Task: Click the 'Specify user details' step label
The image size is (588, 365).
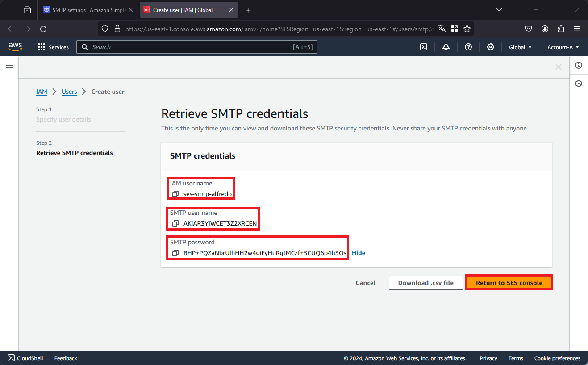Action: tap(63, 119)
